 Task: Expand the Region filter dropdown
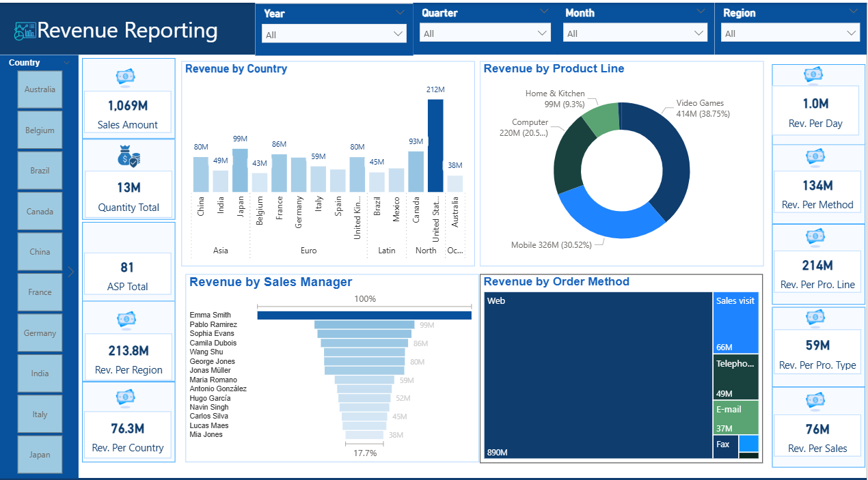[790, 33]
